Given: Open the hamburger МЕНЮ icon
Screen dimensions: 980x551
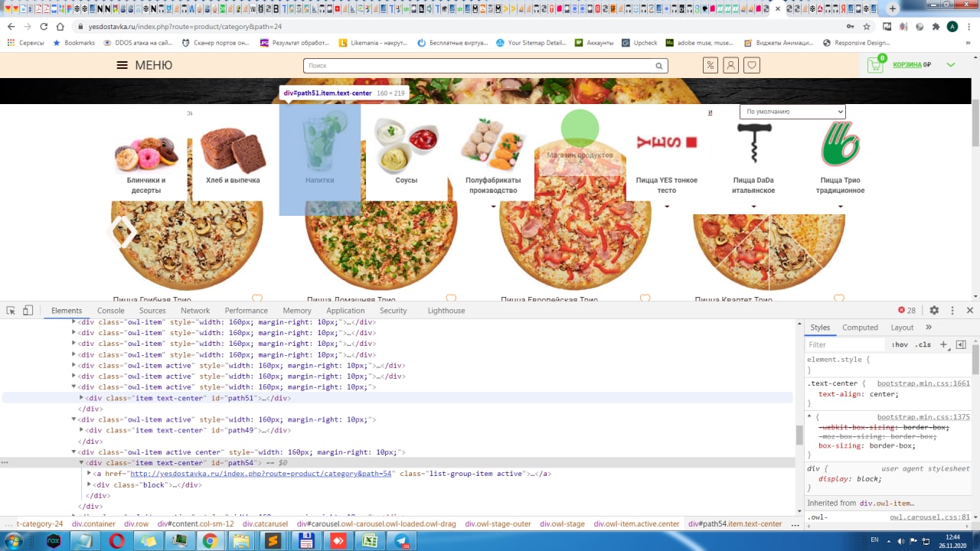Looking at the screenshot, I should [122, 65].
